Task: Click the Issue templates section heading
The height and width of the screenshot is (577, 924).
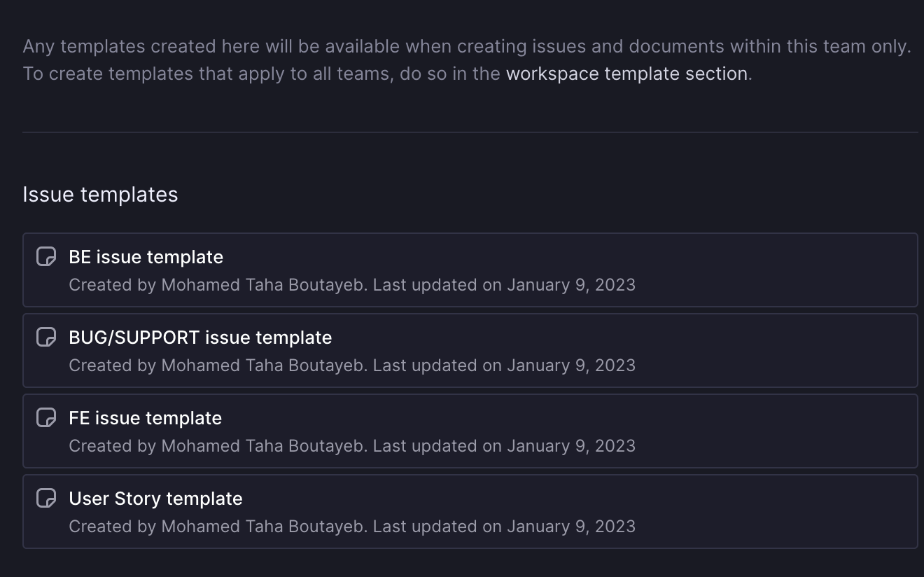Action: click(x=100, y=194)
